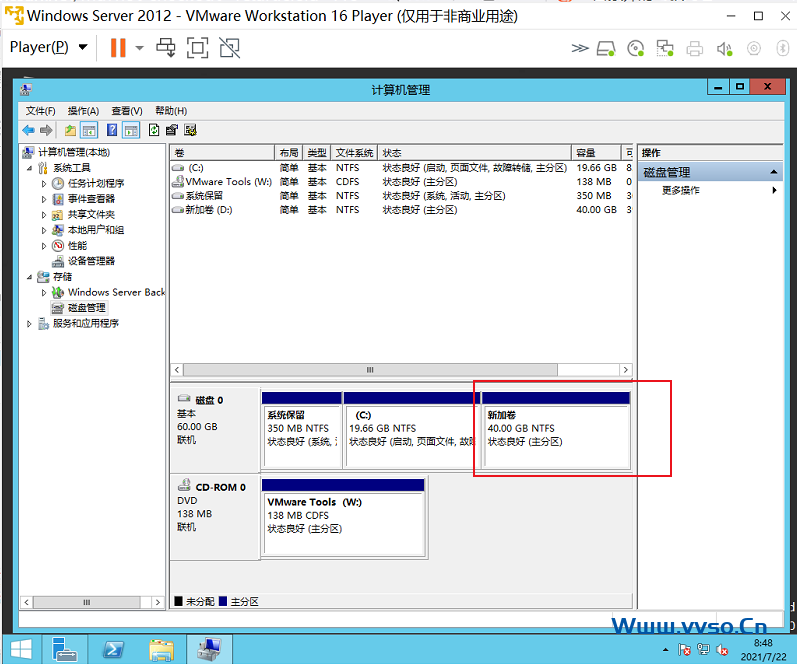The width and height of the screenshot is (797, 664).
Task: Expand the 本地用户和组 node
Action: tap(44, 230)
